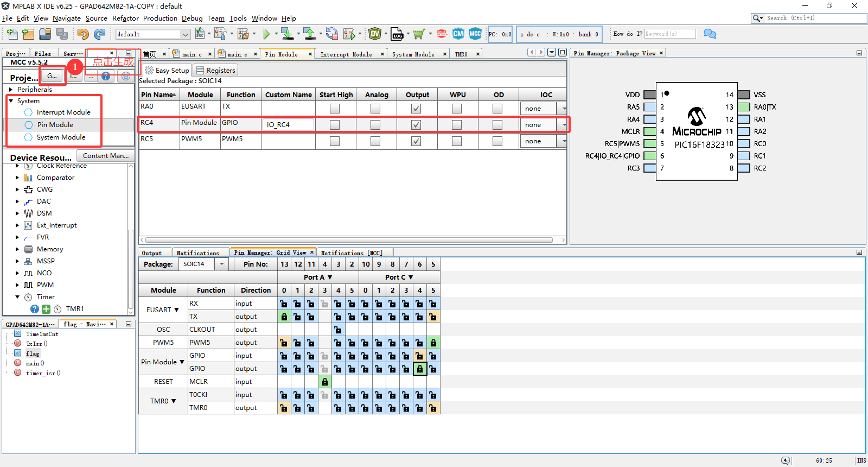Viewport: 868px width, 467px height.
Task: Expand the Peripherals tree node
Action: [x=11, y=90]
